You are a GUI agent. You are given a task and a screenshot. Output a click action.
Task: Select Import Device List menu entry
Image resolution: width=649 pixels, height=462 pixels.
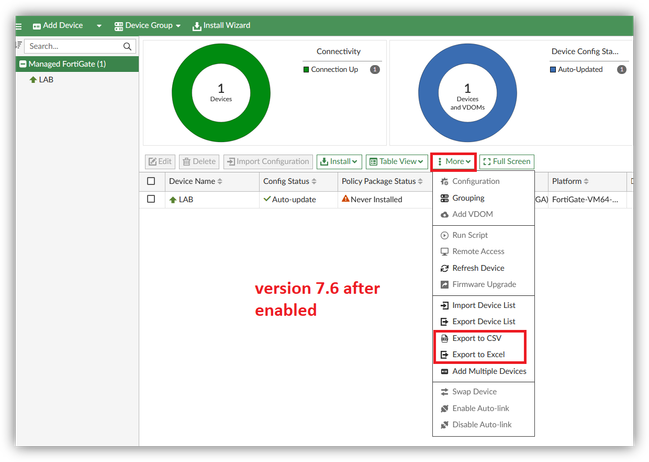pyautogui.click(x=483, y=305)
